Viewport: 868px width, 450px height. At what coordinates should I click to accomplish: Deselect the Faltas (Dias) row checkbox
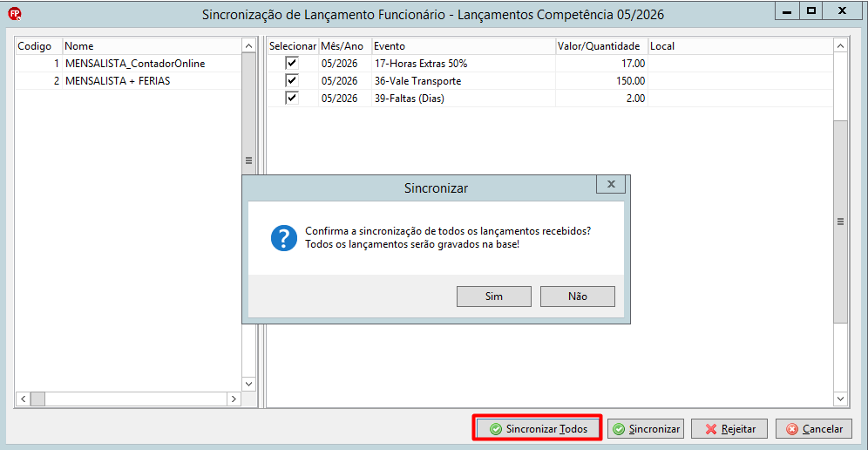pos(292,98)
